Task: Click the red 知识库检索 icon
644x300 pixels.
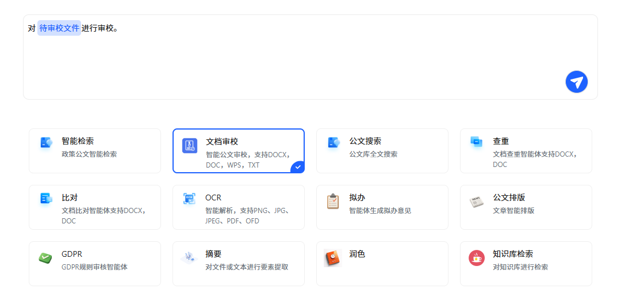Action: pos(476,258)
